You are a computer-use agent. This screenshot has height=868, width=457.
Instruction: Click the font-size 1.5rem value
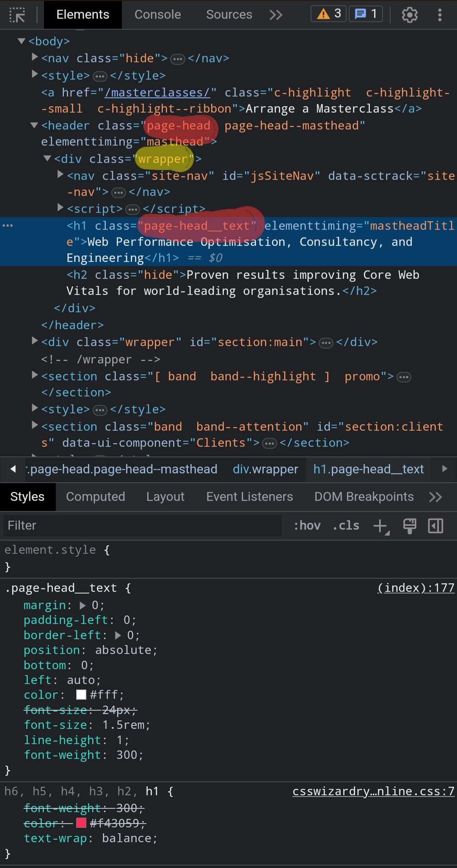[x=123, y=725]
